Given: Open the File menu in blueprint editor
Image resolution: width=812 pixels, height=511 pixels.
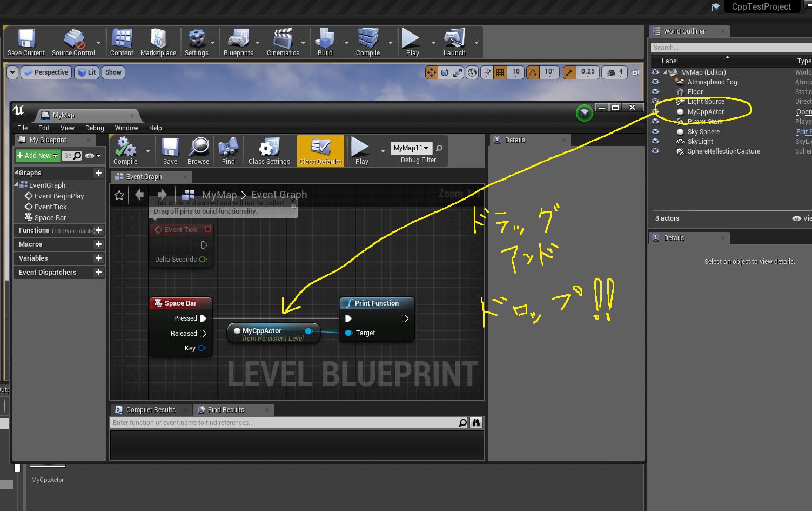Looking at the screenshot, I should pyautogui.click(x=22, y=128).
